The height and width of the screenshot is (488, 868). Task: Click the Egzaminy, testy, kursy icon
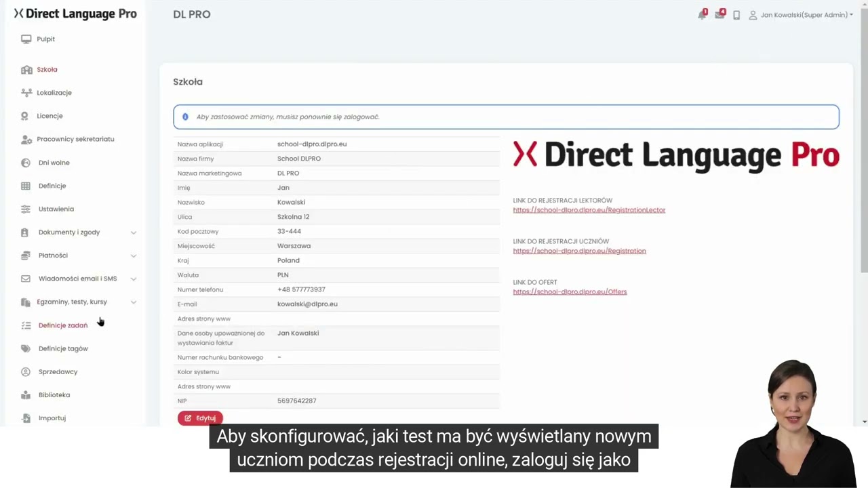(x=26, y=302)
